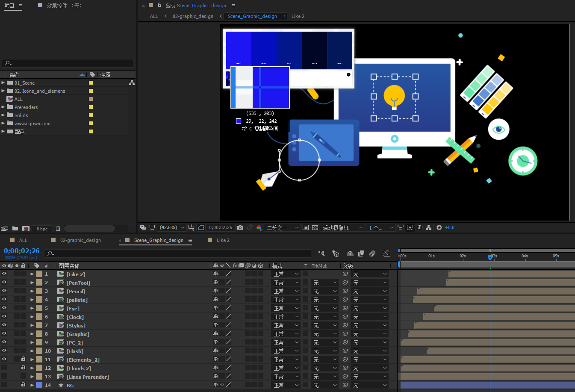Open parent dropdown for Flash layer
575x392 pixels.
click(369, 351)
